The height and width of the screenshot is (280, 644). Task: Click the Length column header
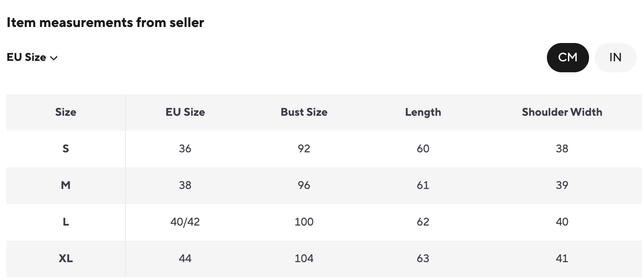coord(423,112)
